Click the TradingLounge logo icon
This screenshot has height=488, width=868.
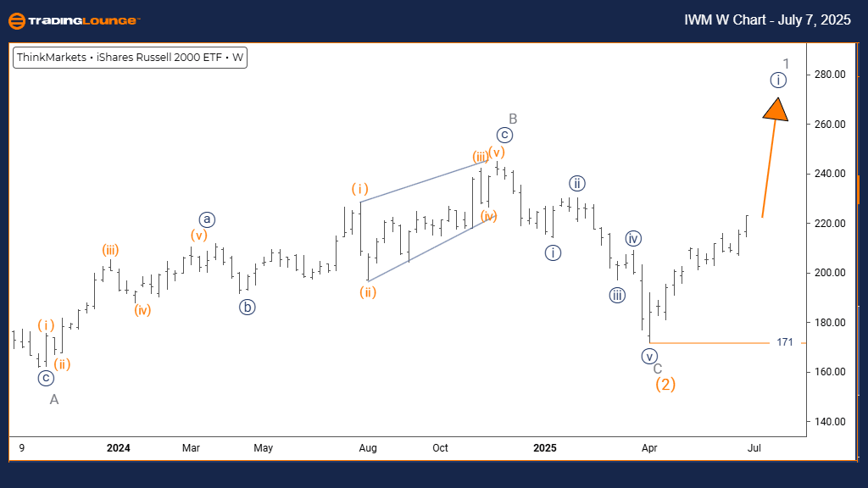(18, 20)
